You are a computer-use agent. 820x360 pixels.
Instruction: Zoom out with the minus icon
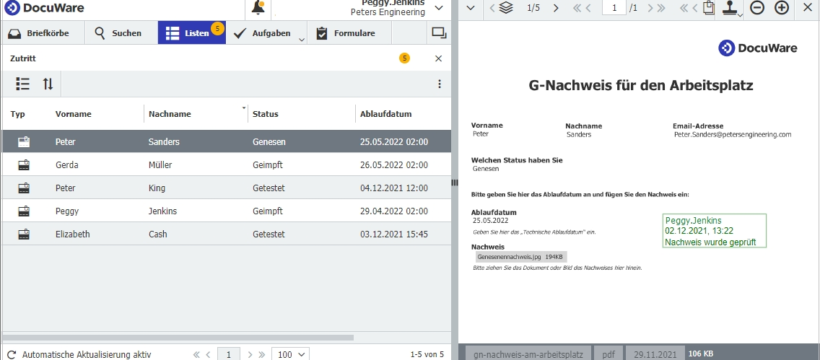(x=757, y=8)
